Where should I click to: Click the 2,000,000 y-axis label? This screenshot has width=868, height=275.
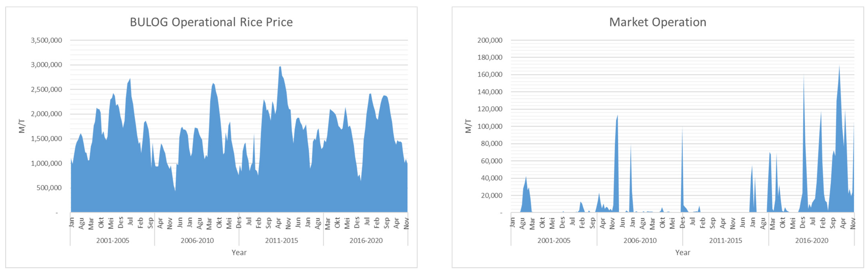46,114
